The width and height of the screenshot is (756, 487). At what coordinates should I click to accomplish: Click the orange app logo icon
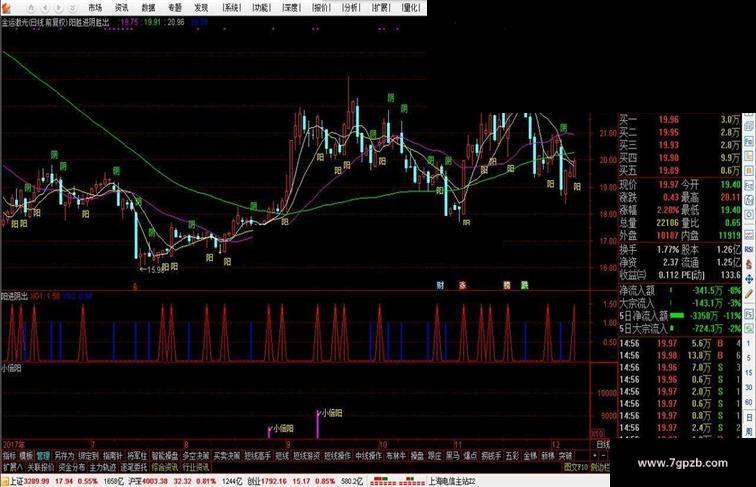pyautogui.click(x=6, y=8)
